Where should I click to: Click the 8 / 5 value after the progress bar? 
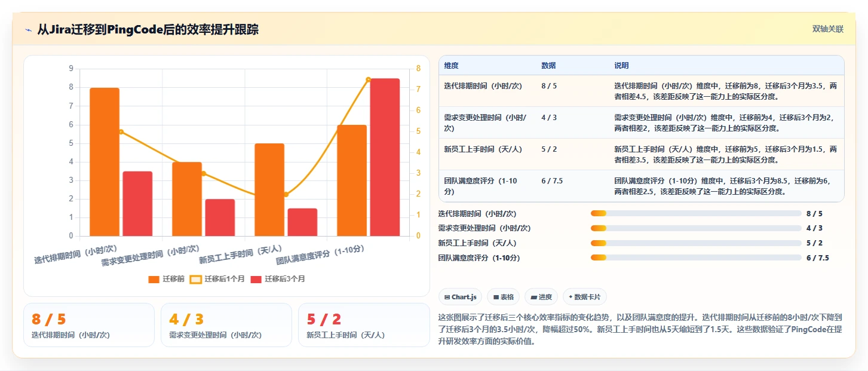point(814,213)
